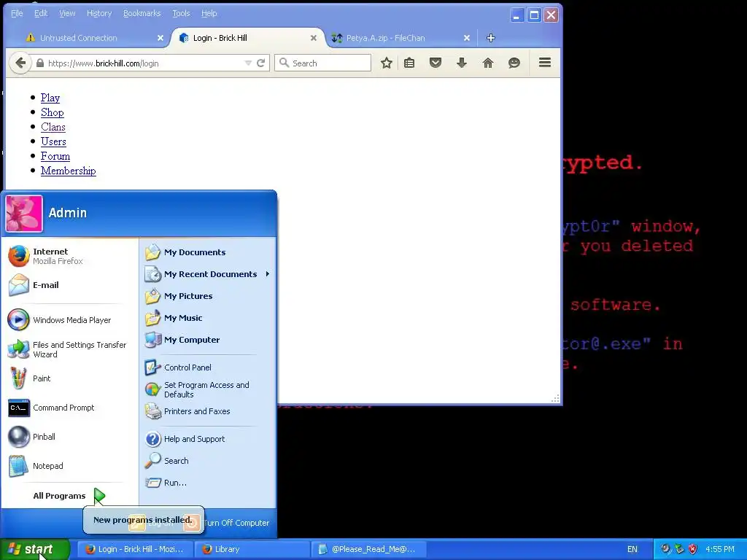Follow the Membership link
This screenshot has width=747, height=560.
tap(68, 171)
